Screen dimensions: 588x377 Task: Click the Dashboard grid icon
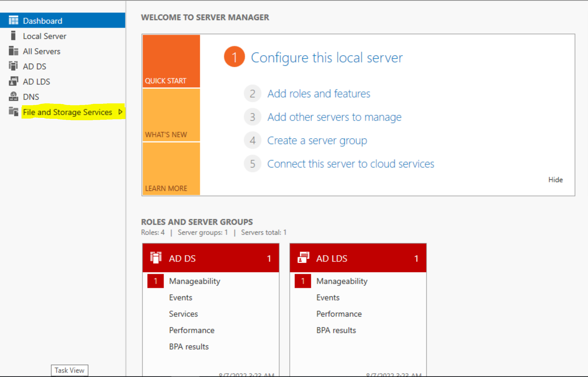tap(14, 20)
